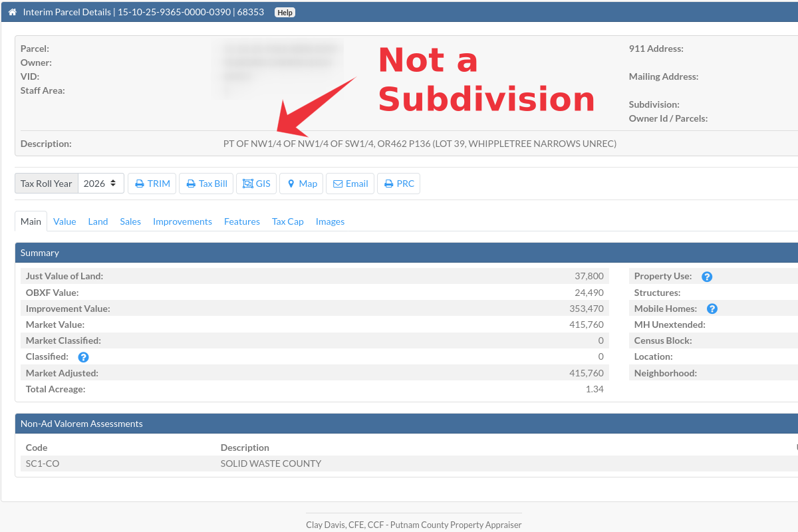798x532 pixels.
Task: Click the envelope icon on Email button
Action: pos(337,184)
